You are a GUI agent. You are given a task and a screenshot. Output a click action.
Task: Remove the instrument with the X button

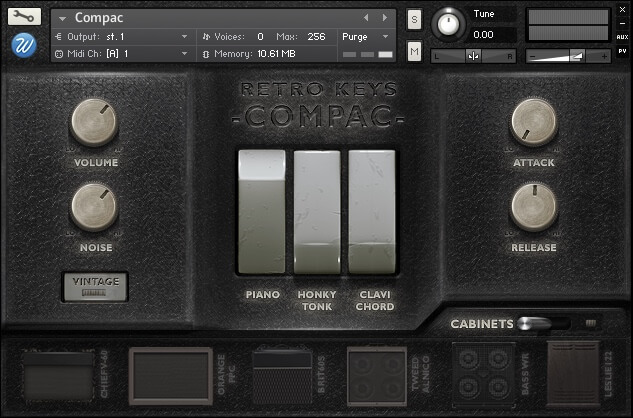pyautogui.click(x=623, y=10)
